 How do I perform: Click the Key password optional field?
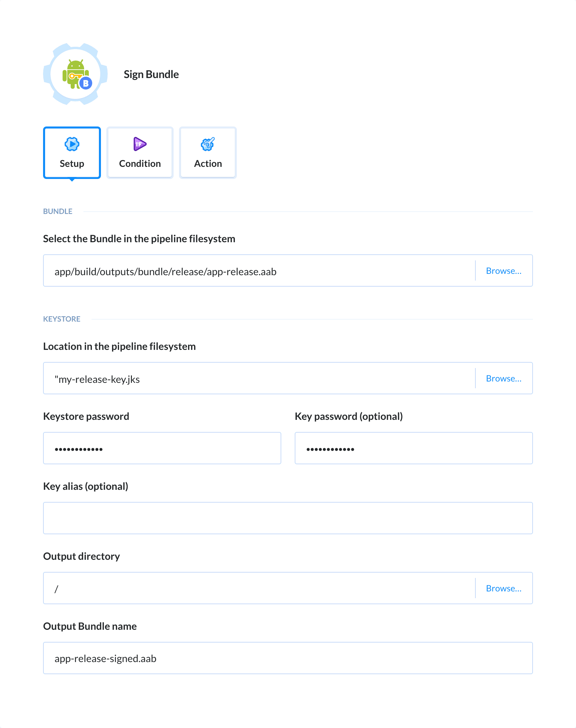click(413, 448)
